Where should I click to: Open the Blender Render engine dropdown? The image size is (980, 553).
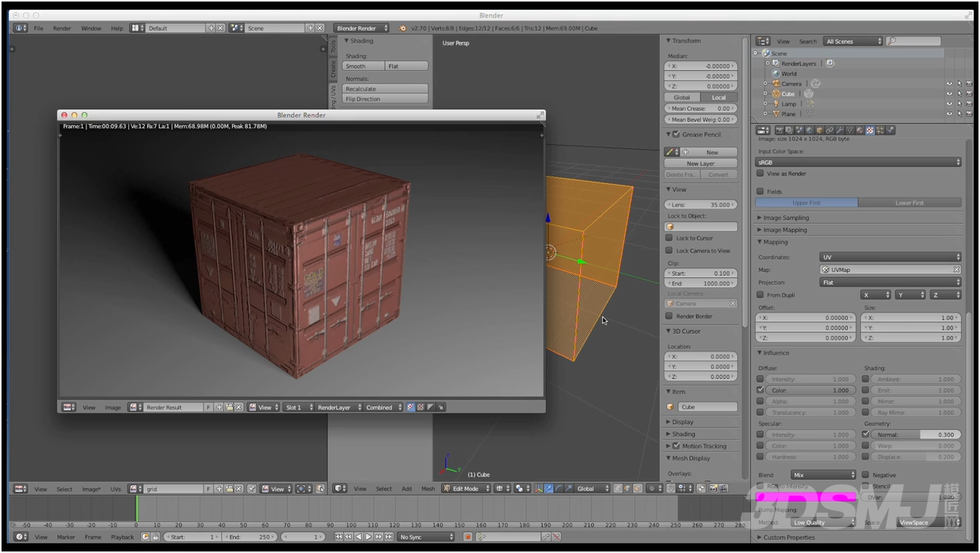point(361,28)
